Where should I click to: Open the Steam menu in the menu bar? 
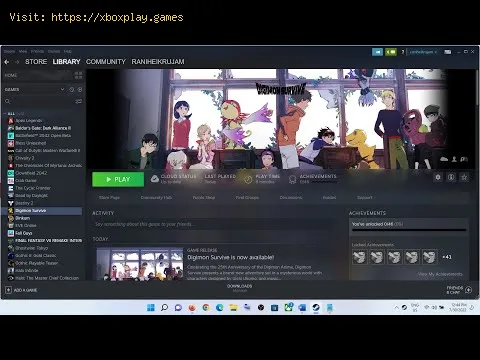9,51
